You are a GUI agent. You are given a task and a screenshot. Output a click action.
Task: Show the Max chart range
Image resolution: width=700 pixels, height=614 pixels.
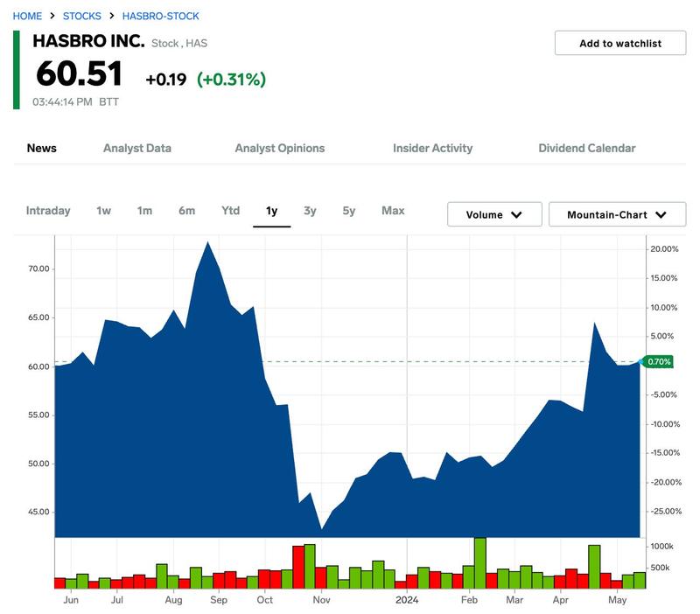pyautogui.click(x=393, y=211)
